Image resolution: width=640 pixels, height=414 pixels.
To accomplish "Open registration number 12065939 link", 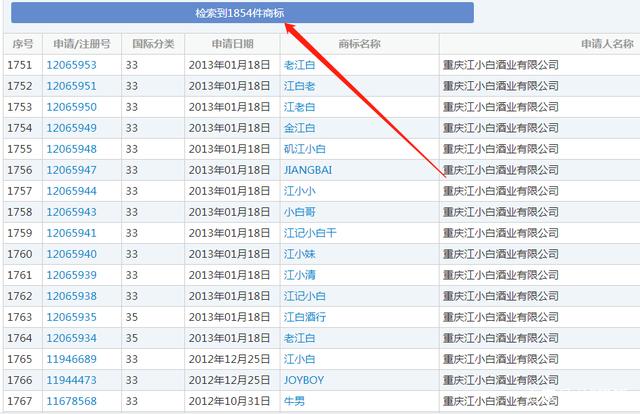I will point(71,275).
